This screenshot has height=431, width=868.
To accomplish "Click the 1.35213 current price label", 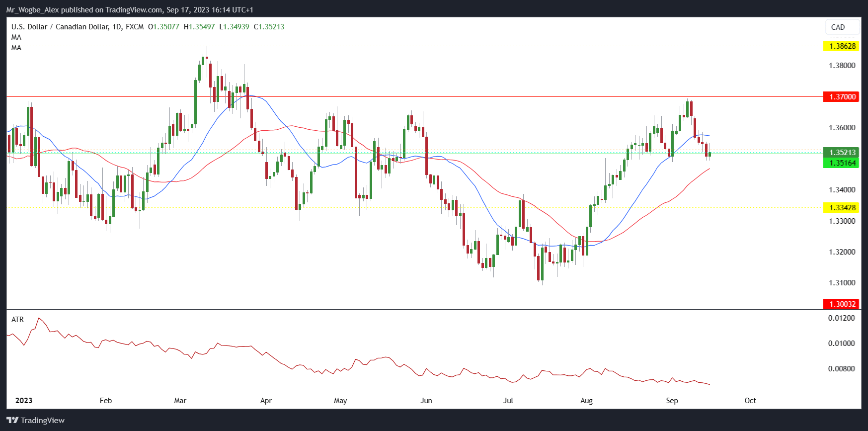I will click(x=841, y=152).
